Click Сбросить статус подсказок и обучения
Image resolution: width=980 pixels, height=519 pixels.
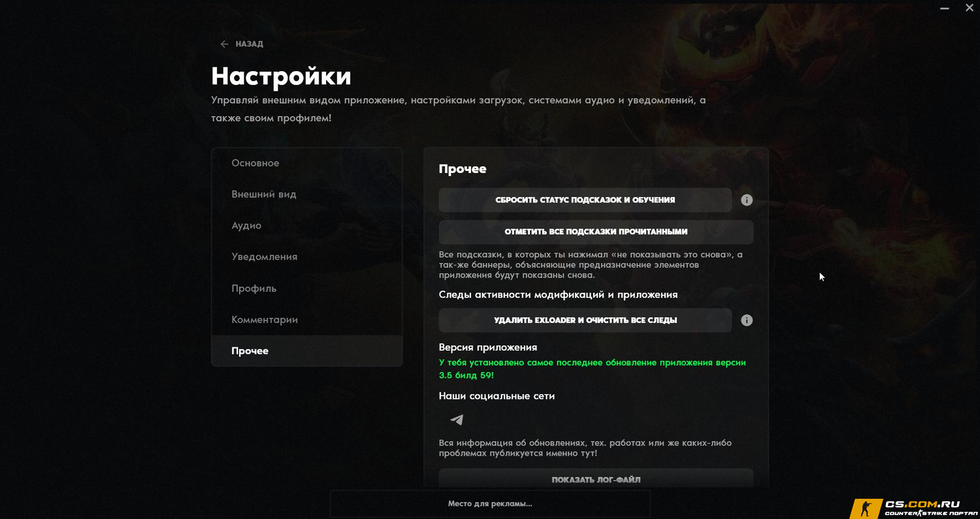tap(585, 200)
